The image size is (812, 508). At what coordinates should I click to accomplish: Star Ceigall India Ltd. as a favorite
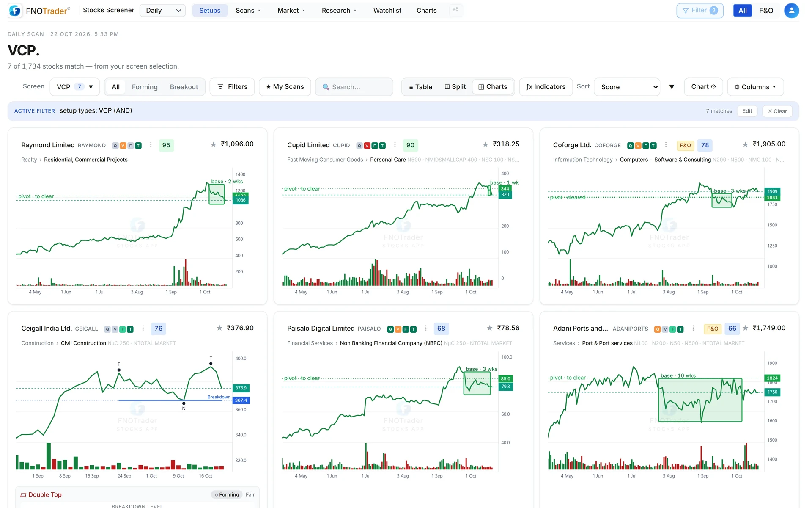[x=219, y=328]
